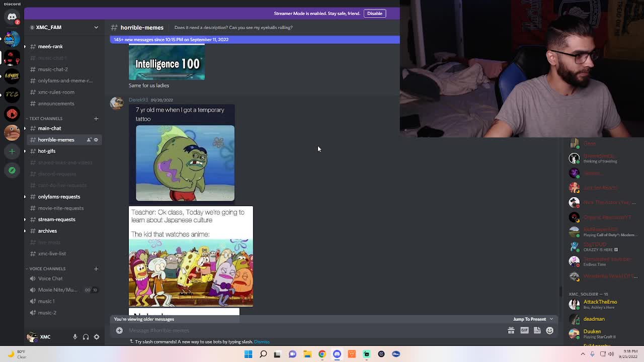The height and width of the screenshot is (362, 644).
Task: Open user settings gear beside XMC
Action: tap(97, 337)
